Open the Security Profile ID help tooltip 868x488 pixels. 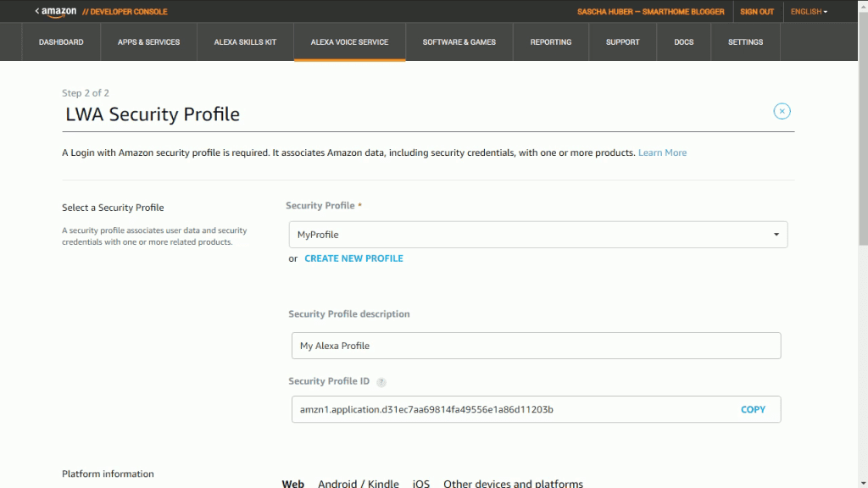pos(381,382)
